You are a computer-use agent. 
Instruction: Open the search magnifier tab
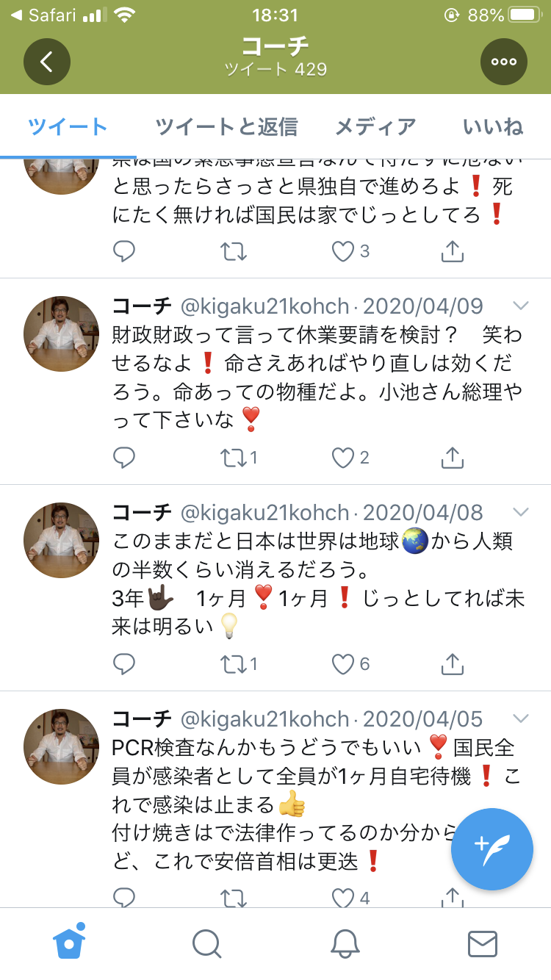206,943
